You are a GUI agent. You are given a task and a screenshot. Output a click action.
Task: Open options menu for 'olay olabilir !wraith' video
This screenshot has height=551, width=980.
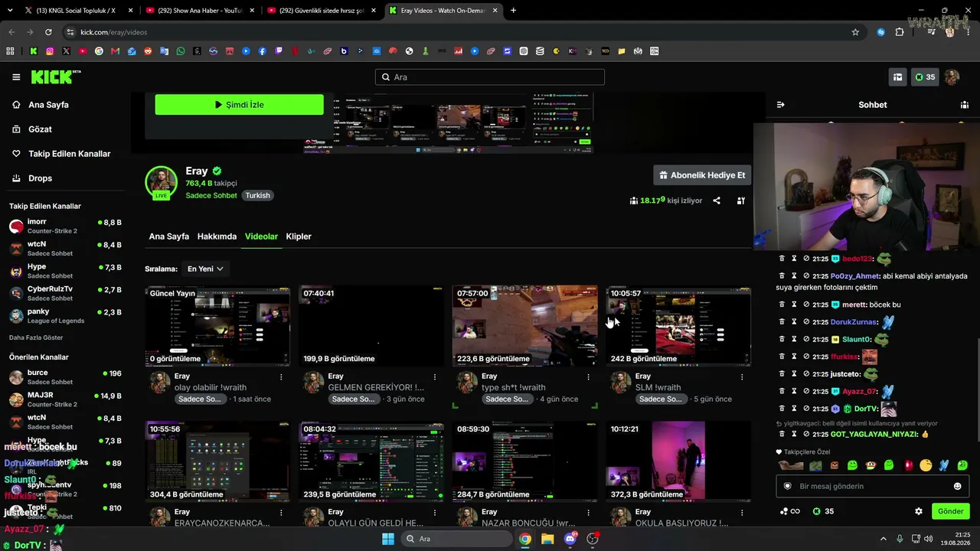pyautogui.click(x=281, y=377)
